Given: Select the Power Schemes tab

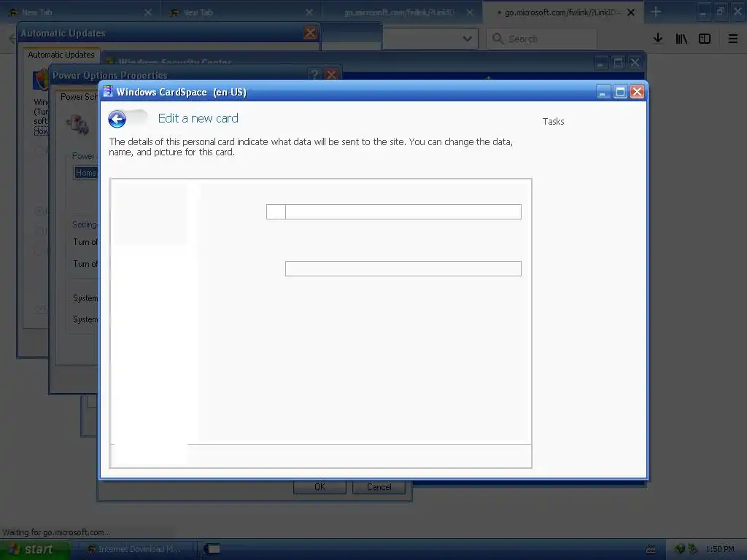Looking at the screenshot, I should point(79,97).
